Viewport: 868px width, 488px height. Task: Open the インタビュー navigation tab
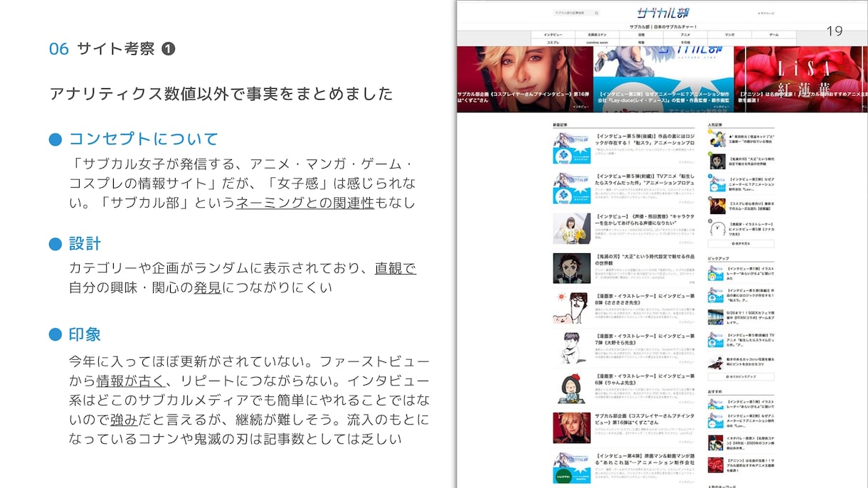pos(553,35)
